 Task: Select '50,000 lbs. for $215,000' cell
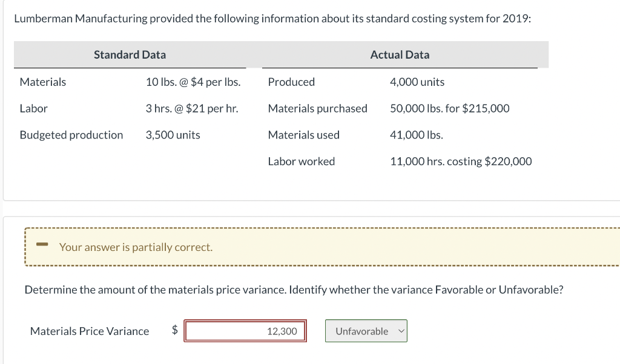click(x=450, y=108)
